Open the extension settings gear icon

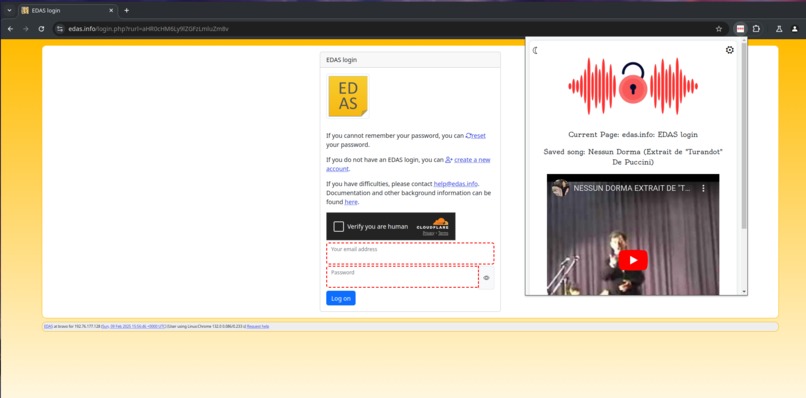[729, 50]
